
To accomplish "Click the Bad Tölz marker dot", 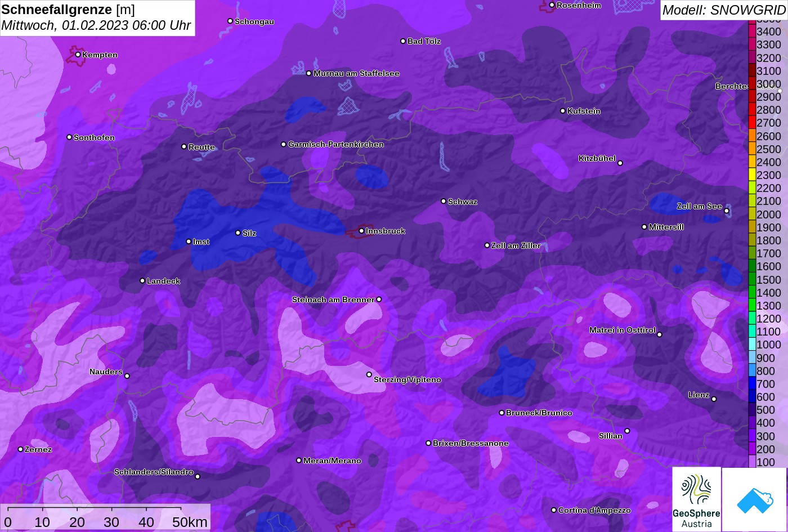I will 403,41.
